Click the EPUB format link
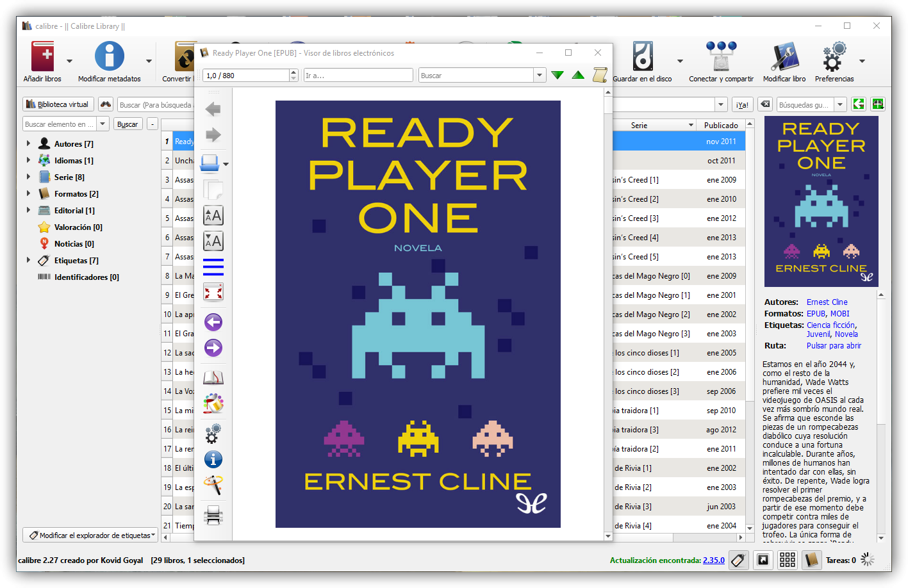Image resolution: width=908 pixels, height=588 pixels. 816,314
